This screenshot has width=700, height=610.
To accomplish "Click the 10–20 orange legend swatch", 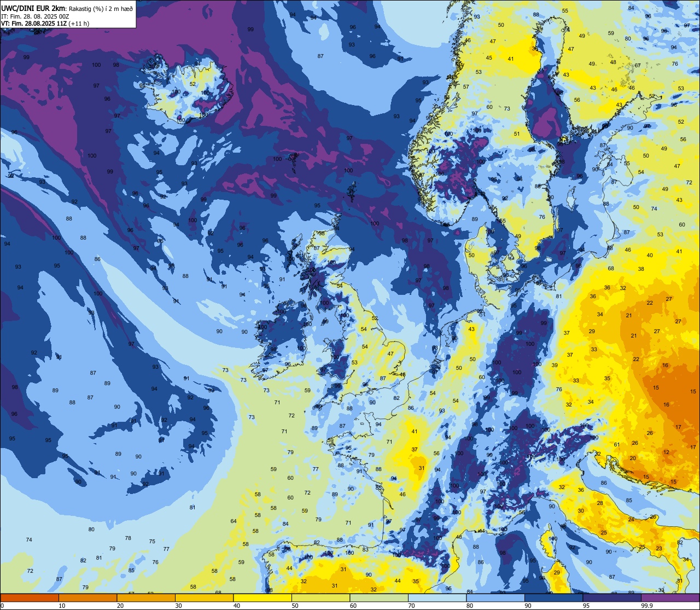I will pyautogui.click(x=87, y=597).
